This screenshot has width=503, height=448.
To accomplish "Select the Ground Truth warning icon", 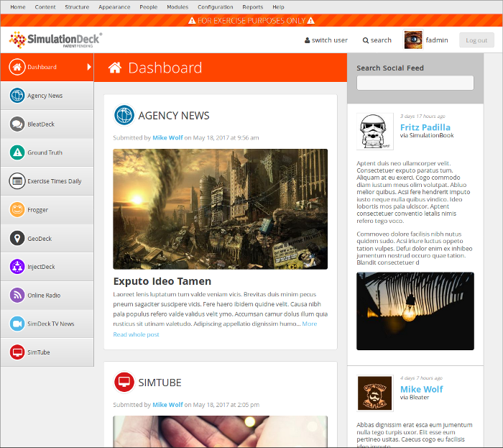I will point(17,152).
